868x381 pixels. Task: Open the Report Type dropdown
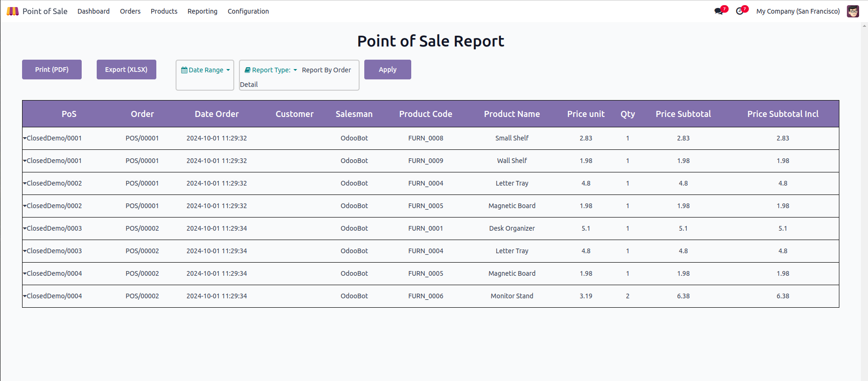point(271,70)
